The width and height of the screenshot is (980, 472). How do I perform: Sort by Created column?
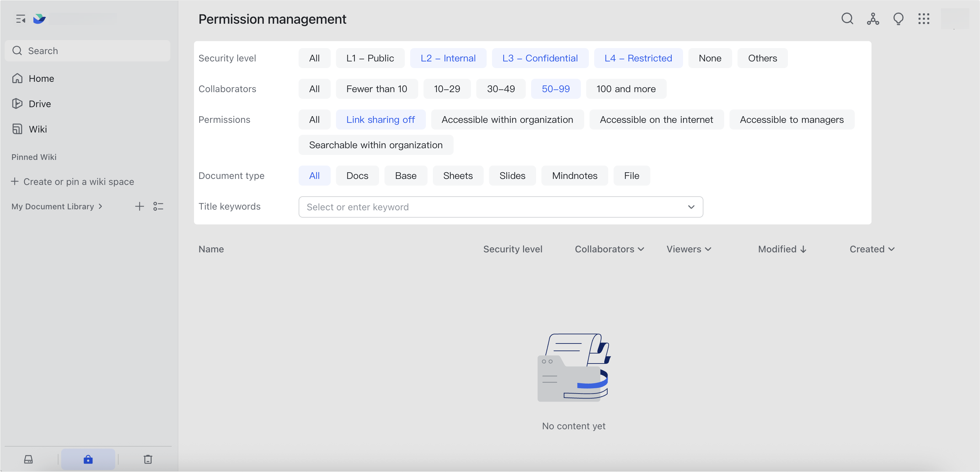(x=872, y=249)
